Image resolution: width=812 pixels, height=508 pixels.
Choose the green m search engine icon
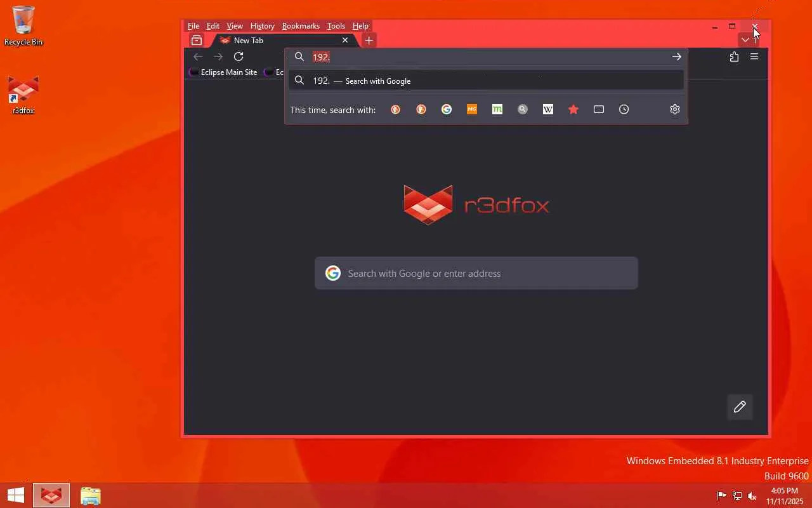pos(497,109)
